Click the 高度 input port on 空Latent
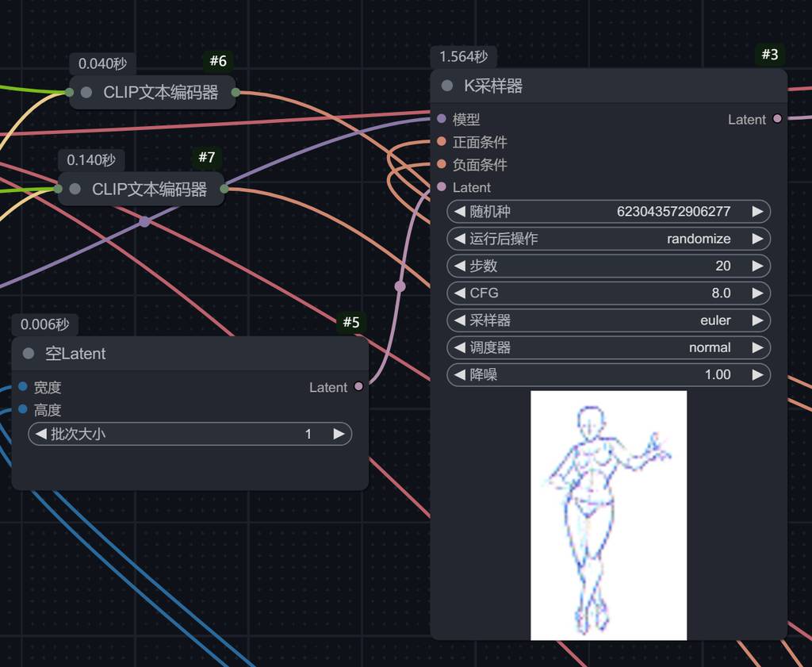This screenshot has width=812, height=667. [x=23, y=409]
